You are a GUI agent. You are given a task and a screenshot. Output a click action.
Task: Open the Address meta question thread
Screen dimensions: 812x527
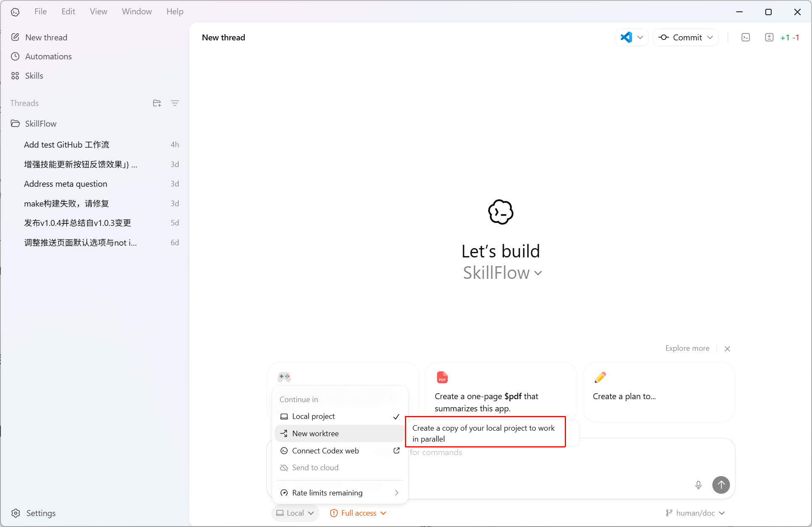point(66,184)
